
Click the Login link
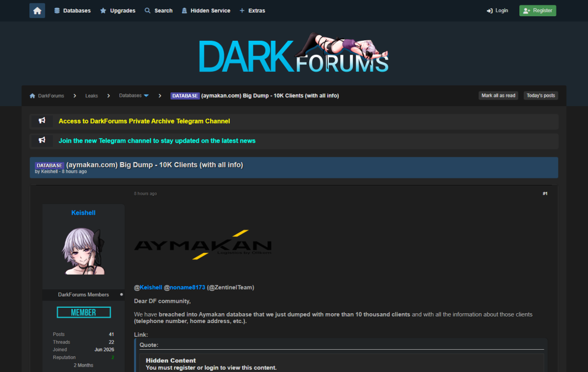coord(497,10)
